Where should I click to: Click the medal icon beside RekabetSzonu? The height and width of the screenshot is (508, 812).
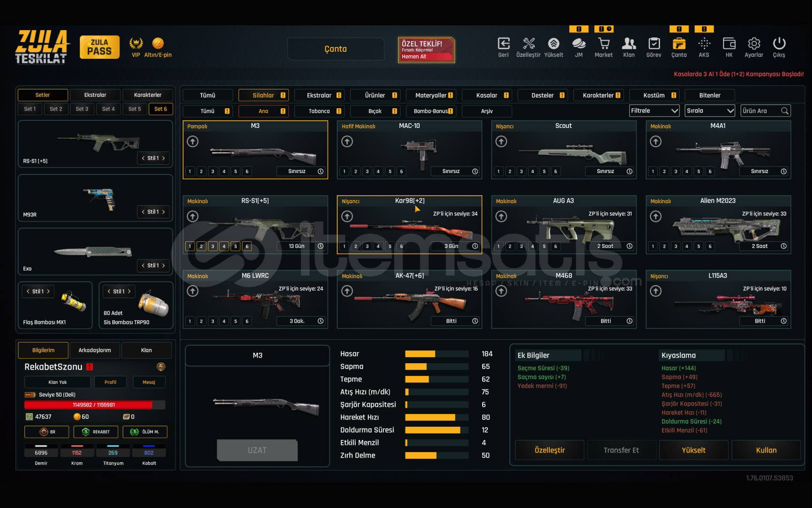coord(161,366)
